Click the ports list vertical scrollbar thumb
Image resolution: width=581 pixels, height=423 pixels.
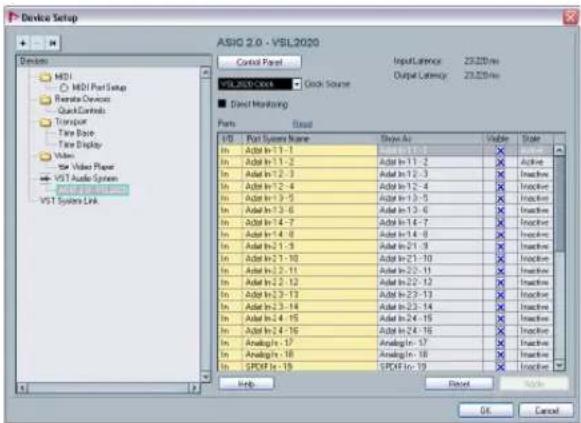[560, 203]
